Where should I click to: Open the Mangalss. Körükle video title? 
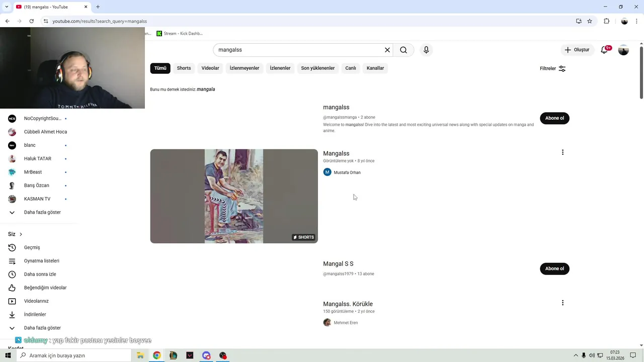point(348,304)
